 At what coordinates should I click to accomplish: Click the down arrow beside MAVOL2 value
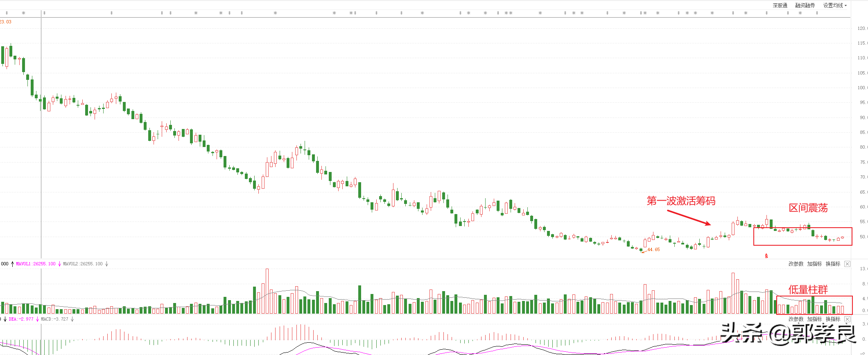pos(106,264)
